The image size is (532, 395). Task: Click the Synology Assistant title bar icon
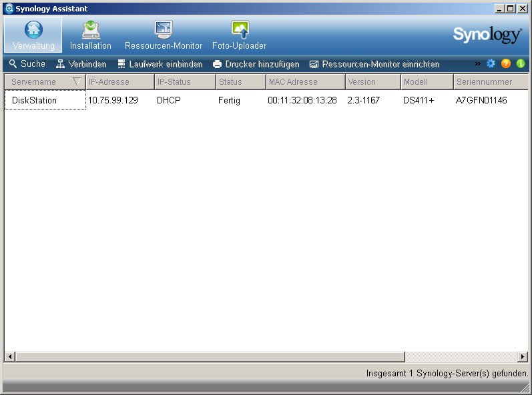pos(9,8)
